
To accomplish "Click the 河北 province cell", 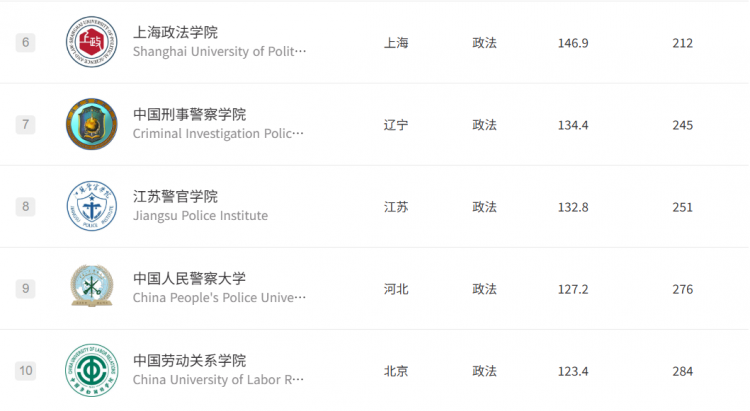I will pyautogui.click(x=396, y=289).
